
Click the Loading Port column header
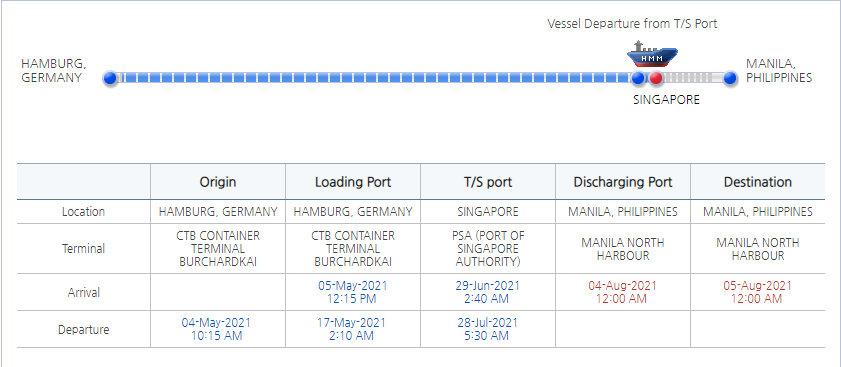[353, 182]
